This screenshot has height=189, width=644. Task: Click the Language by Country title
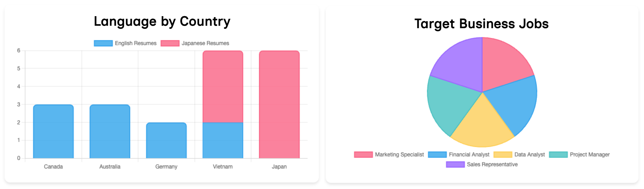(x=162, y=22)
